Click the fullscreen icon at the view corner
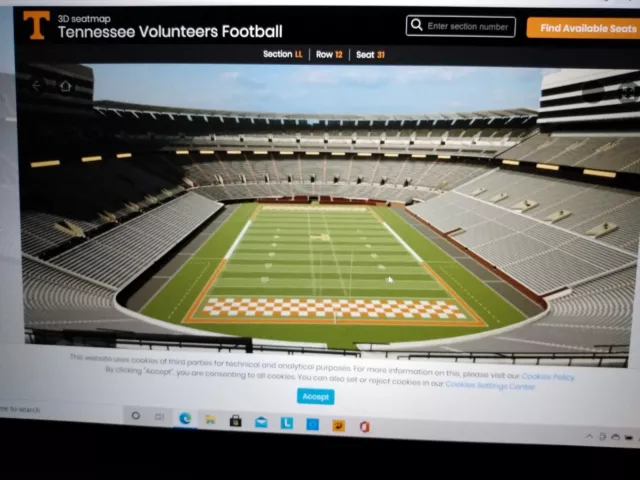Viewport: 640px width, 480px height. point(629,93)
